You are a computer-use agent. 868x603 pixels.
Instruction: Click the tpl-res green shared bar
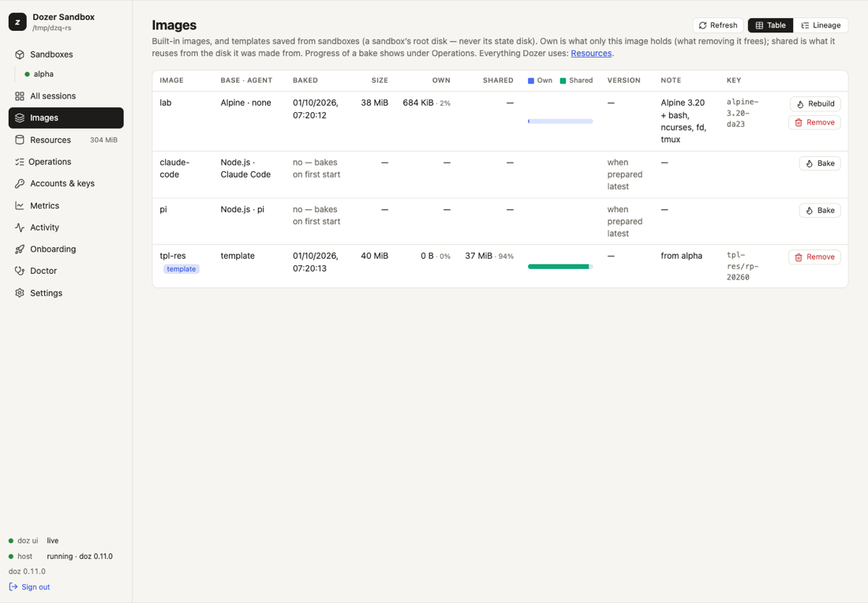[558, 267]
